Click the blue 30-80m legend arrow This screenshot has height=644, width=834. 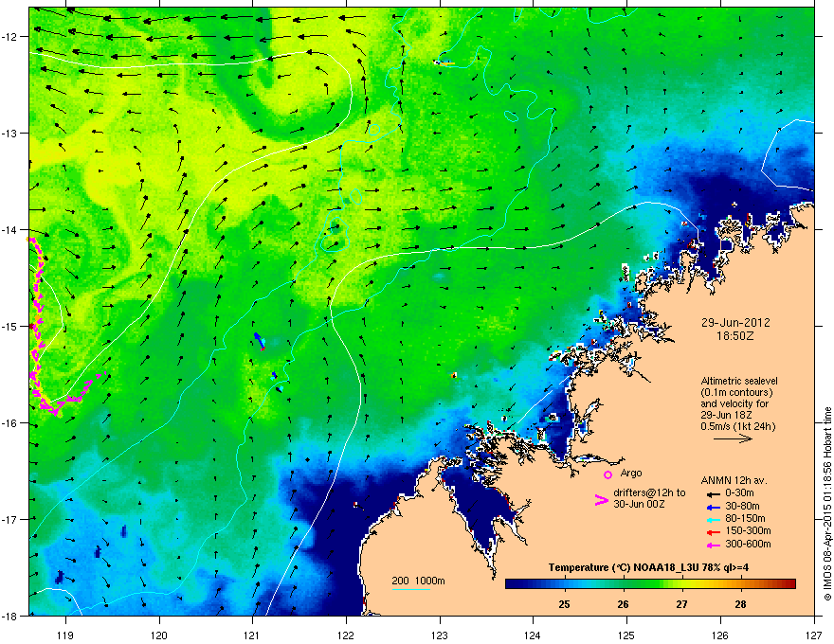[x=714, y=507]
